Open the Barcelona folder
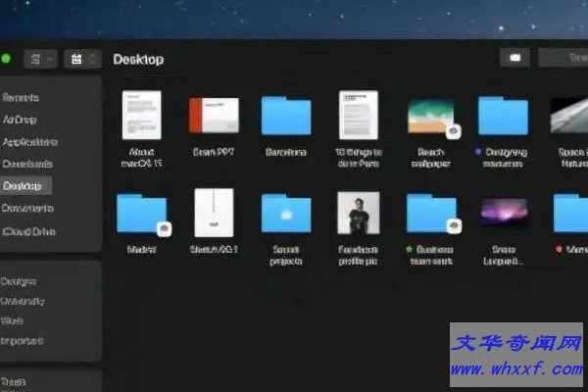The width and height of the screenshot is (588, 392). (286, 116)
